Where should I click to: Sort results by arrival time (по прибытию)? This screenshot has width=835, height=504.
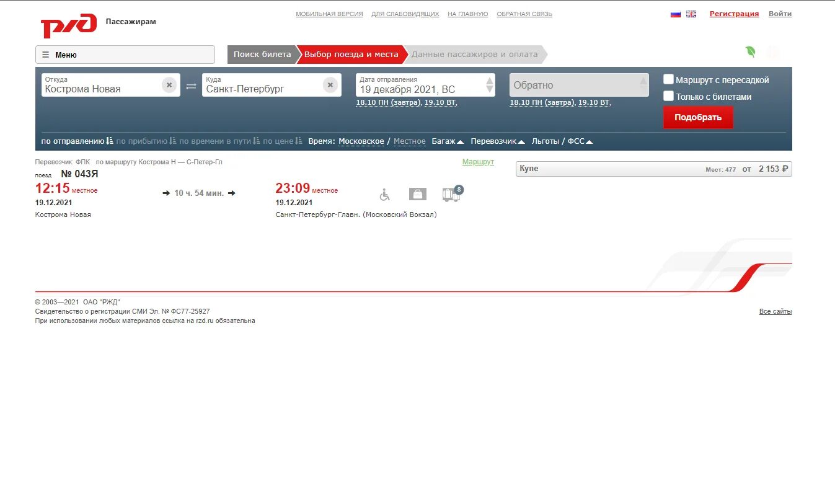146,141
